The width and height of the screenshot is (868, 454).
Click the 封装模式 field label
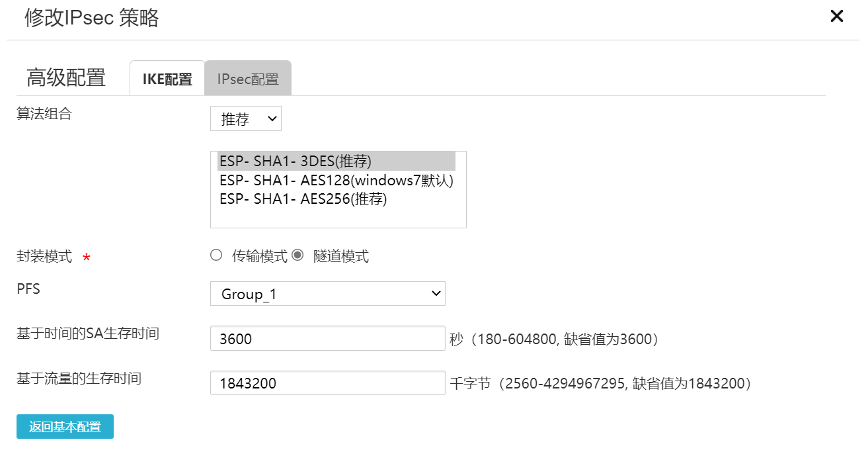pos(44,256)
